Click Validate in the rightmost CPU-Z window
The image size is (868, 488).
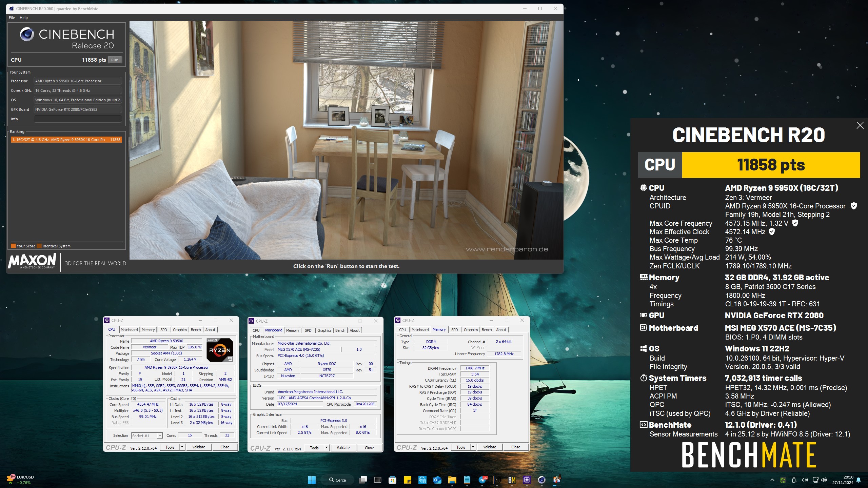(490, 447)
